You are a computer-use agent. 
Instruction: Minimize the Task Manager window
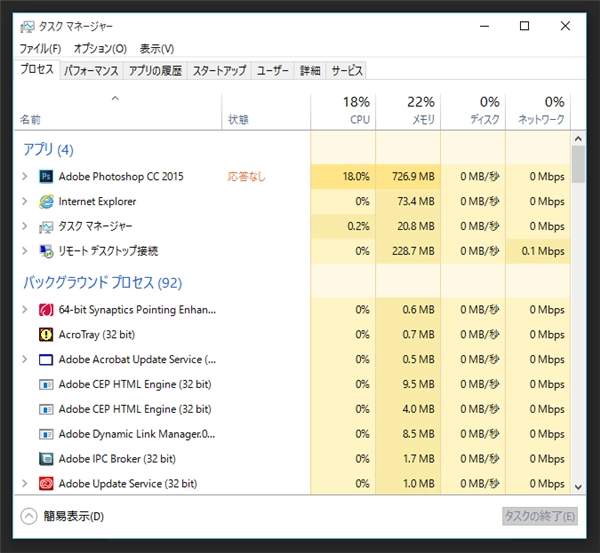[x=484, y=26]
